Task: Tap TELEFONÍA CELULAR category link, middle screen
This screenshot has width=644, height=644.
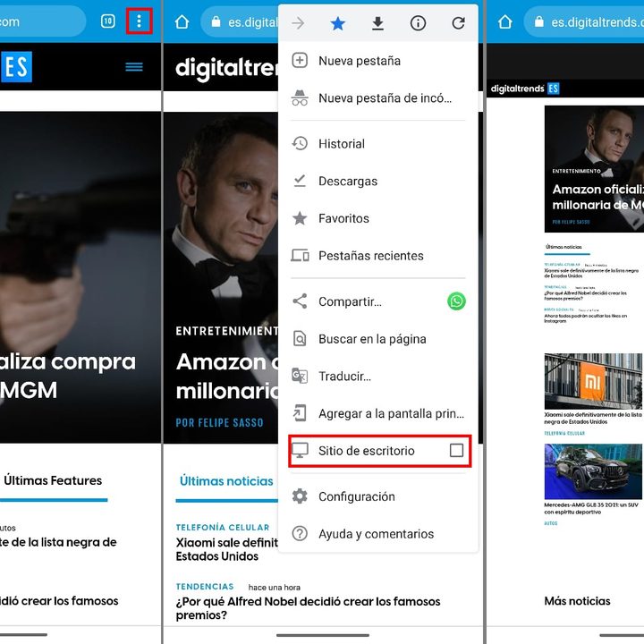Action: tap(223, 528)
